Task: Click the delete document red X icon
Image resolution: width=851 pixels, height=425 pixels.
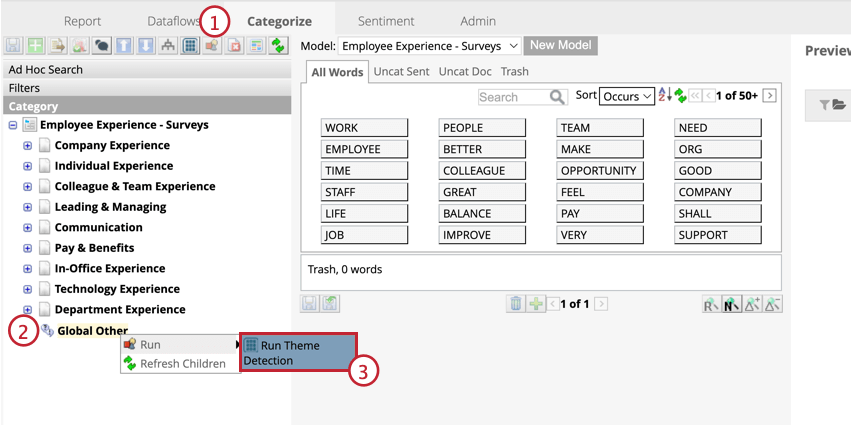Action: (234, 46)
